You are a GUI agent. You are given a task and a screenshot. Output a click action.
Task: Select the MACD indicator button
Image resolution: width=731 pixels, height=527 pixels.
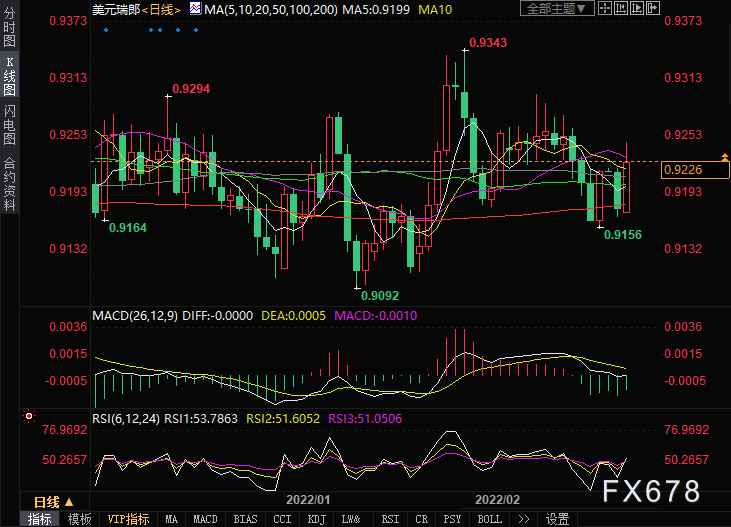[205, 519]
